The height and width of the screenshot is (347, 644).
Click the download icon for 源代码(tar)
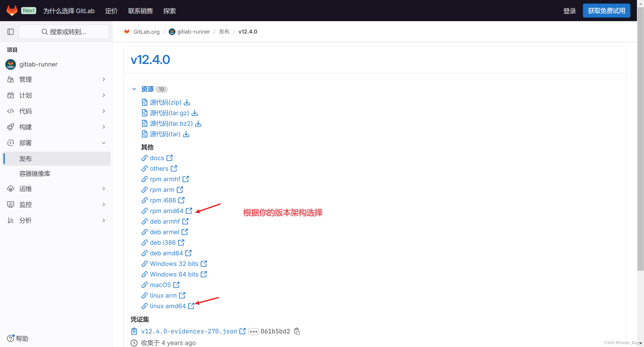(x=186, y=134)
